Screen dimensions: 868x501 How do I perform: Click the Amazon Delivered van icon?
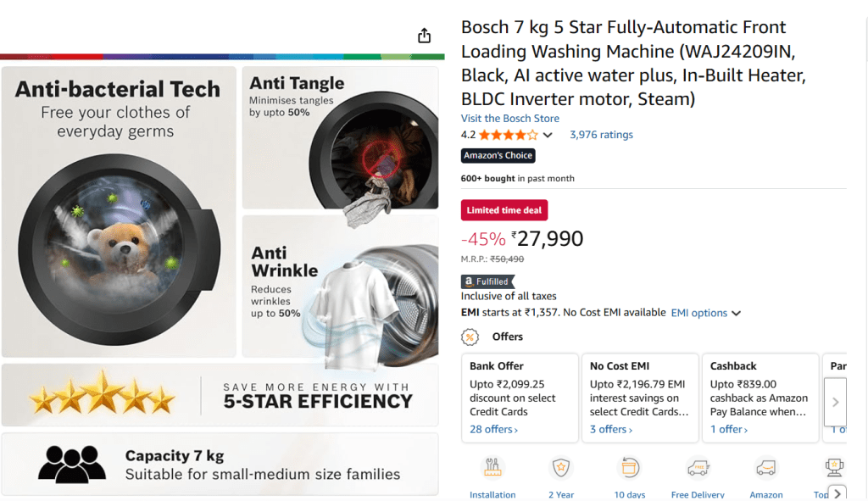766,468
